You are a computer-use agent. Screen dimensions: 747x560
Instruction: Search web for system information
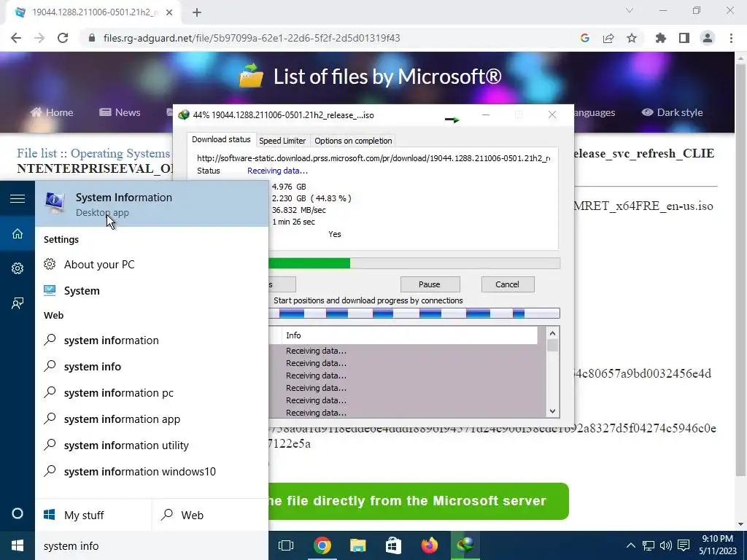click(x=152, y=341)
